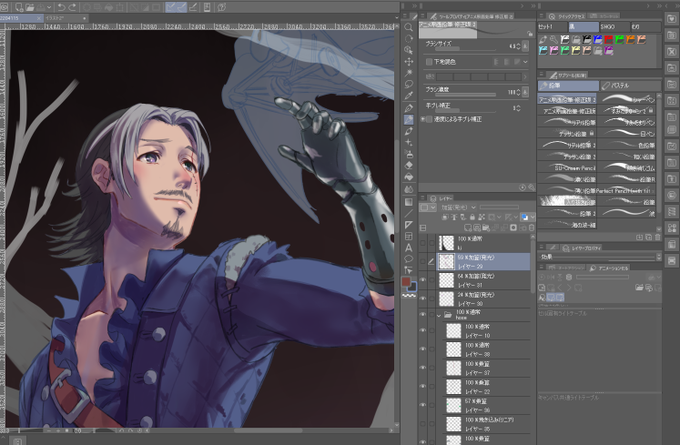Click the purple folder quick access icon
The height and width of the screenshot is (445, 680).
point(608,50)
